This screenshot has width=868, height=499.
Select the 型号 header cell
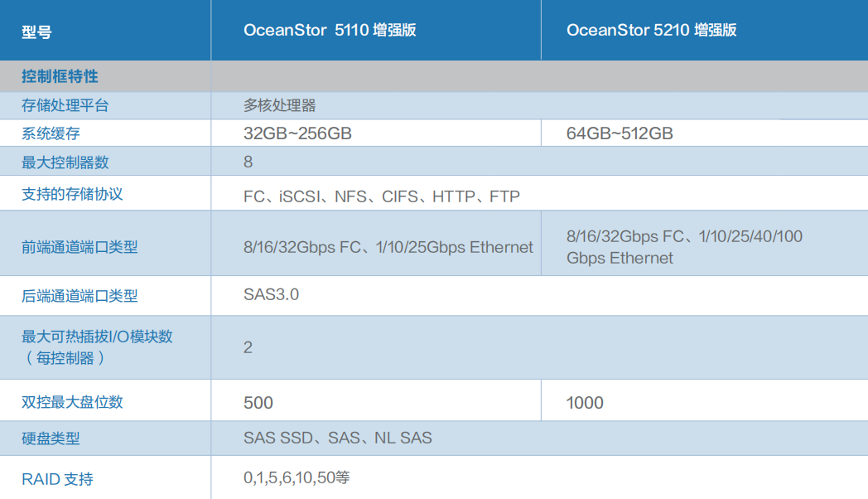36,32
